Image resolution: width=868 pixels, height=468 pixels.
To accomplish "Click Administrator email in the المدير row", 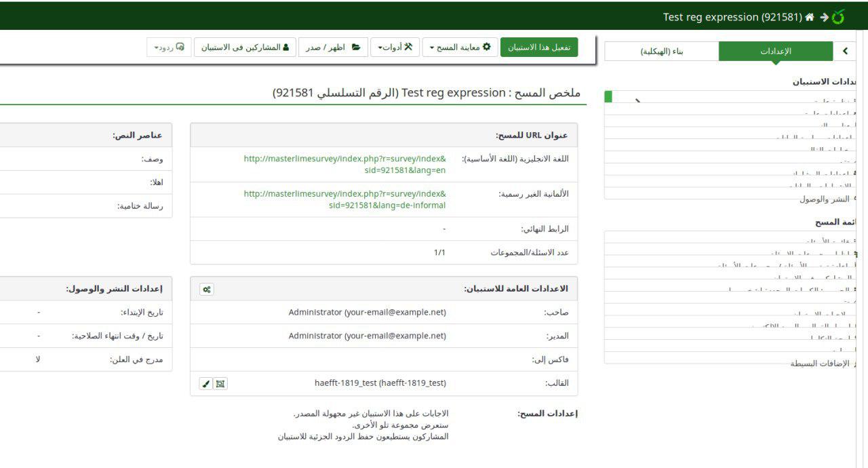I will 368,336.
